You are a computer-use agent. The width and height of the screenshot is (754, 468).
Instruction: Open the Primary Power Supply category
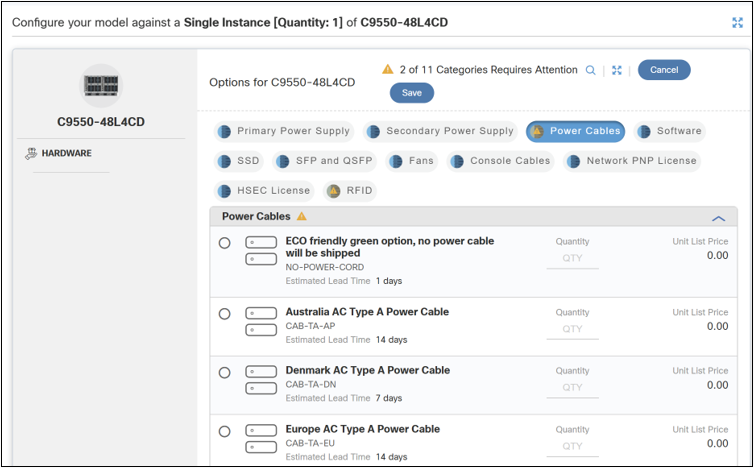tap(284, 131)
